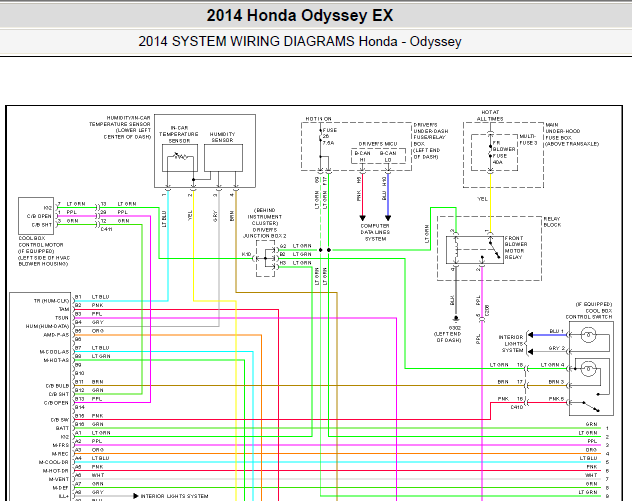This screenshot has width=632, height=501.
Task: Select the 'B-CAN HI' terminal label
Action: click(x=362, y=156)
